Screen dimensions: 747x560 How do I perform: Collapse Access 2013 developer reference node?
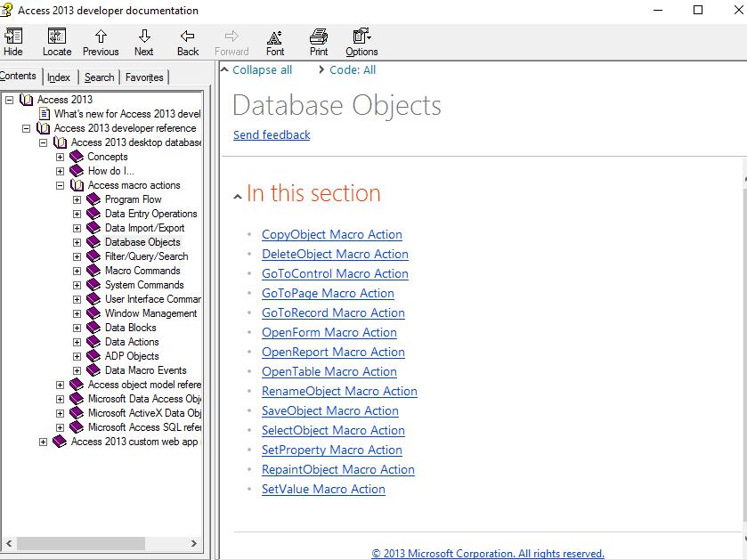click(x=26, y=128)
